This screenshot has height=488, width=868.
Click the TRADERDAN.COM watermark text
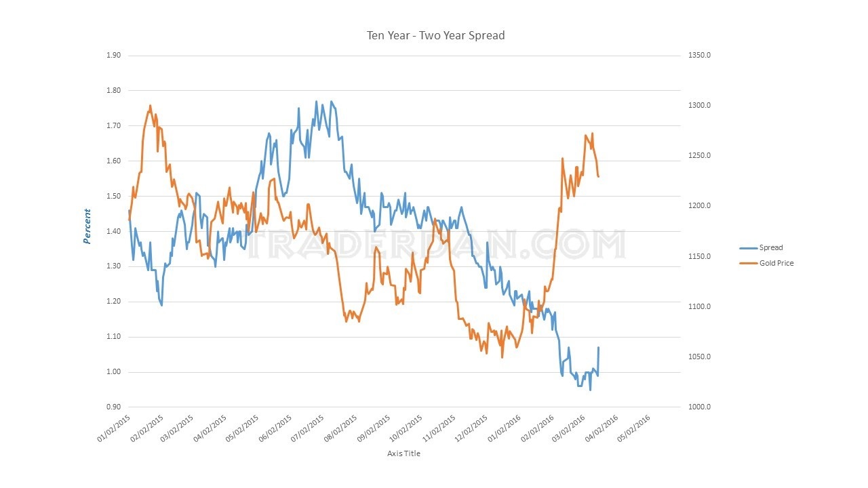pyautogui.click(x=434, y=245)
